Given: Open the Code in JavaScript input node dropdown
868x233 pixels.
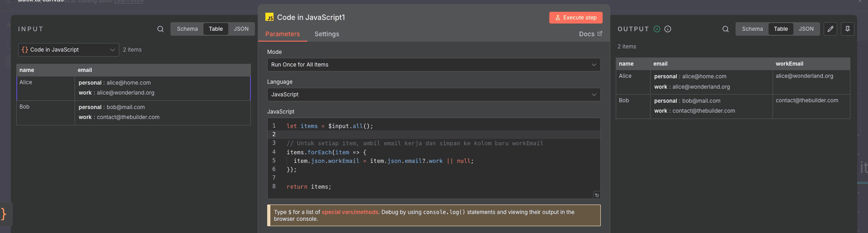Looking at the screenshot, I should 68,50.
